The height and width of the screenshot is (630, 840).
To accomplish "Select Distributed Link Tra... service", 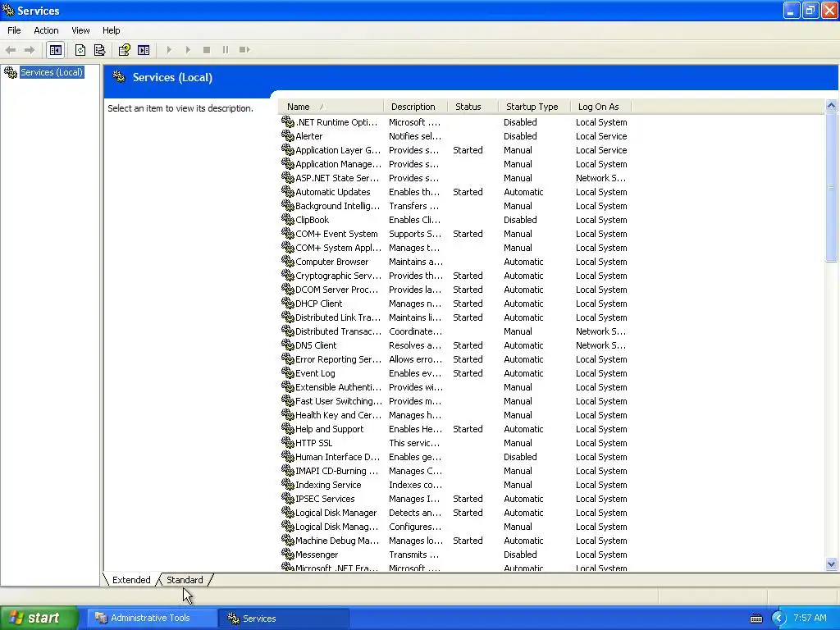I will pos(337,317).
